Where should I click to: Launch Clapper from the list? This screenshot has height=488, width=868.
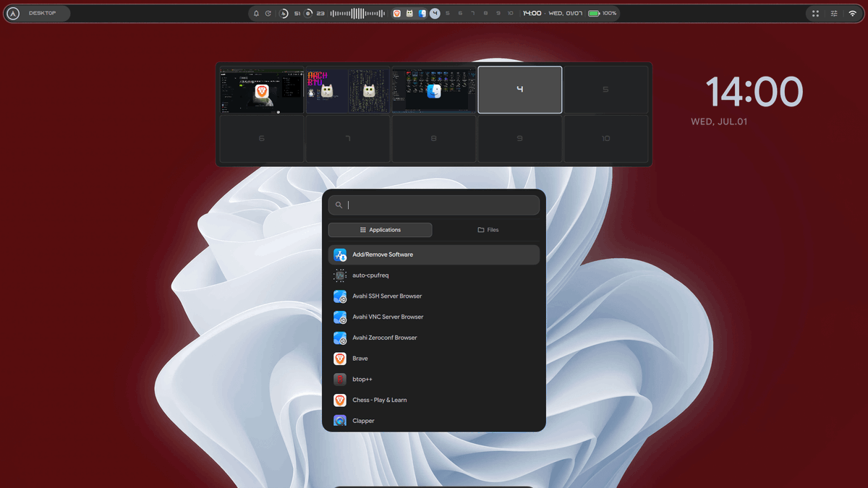[434, 421]
